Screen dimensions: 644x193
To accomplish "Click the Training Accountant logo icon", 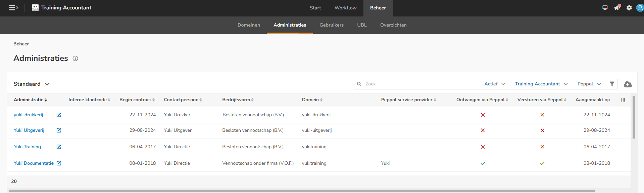I will point(35,8).
